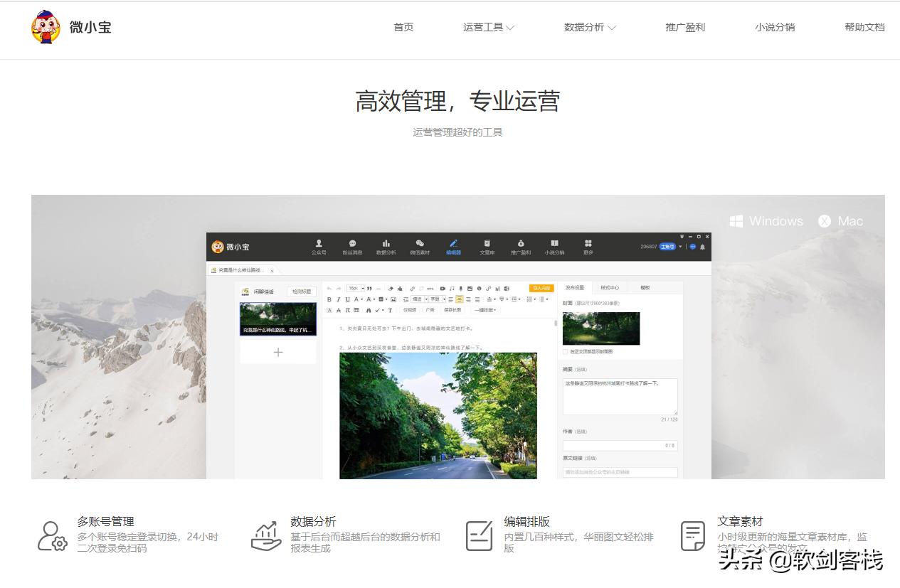This screenshot has width=900, height=588.
Task: Click the cover image thumbnail under 封面
Action: click(x=601, y=328)
